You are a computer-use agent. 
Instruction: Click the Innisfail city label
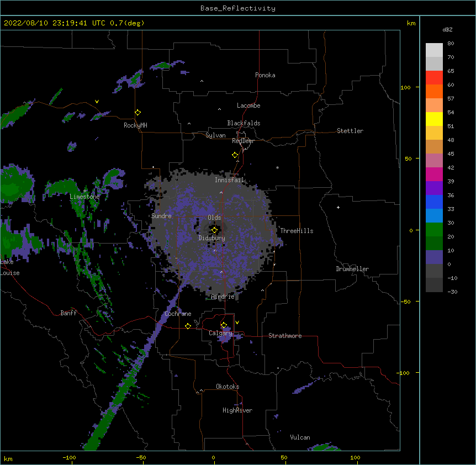click(x=229, y=180)
